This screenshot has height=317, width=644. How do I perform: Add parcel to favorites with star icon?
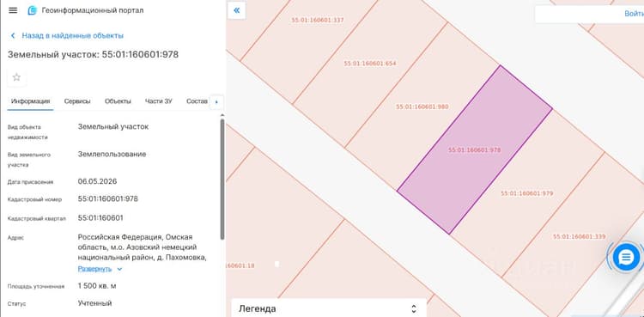16,77
